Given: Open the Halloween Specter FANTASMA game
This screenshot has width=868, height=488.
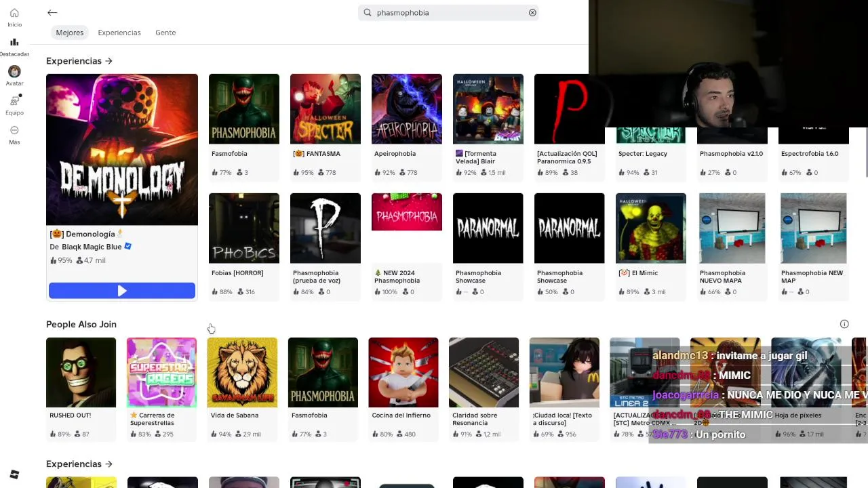Looking at the screenshot, I should 325,127.
